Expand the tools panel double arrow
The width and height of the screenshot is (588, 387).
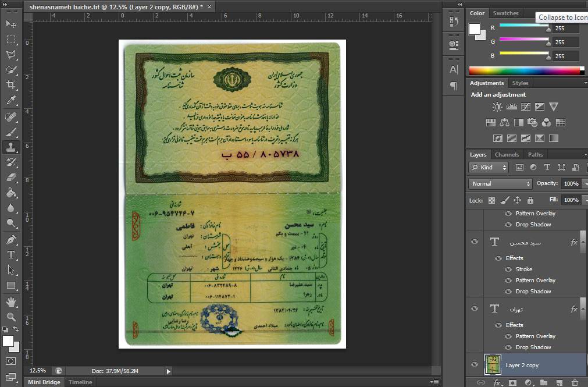(5, 5)
